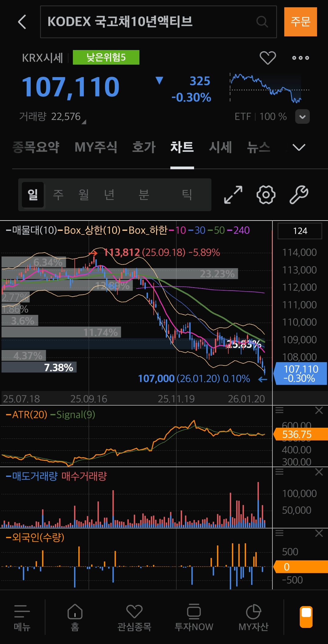This screenshot has width=328, height=644.
Task: Edit the 124 candle count field
Action: (x=300, y=231)
